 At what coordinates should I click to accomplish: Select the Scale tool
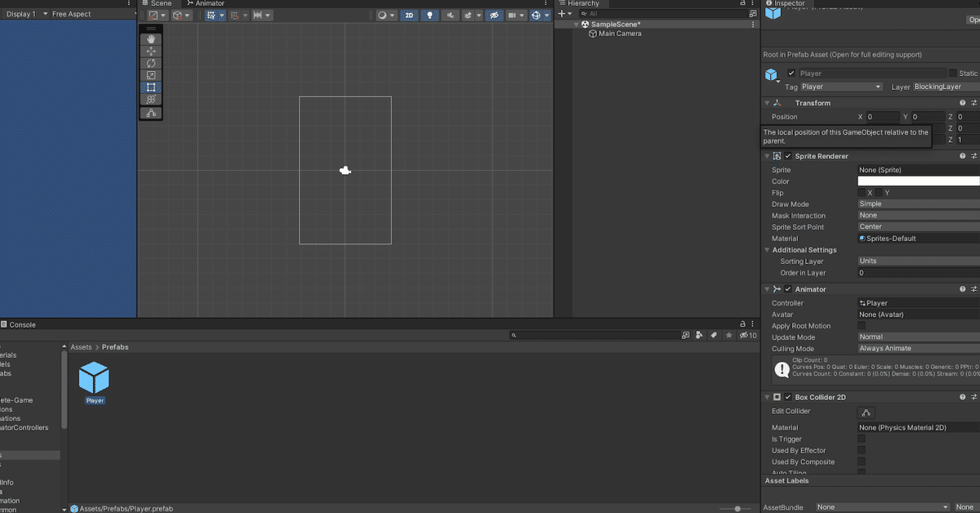151,75
